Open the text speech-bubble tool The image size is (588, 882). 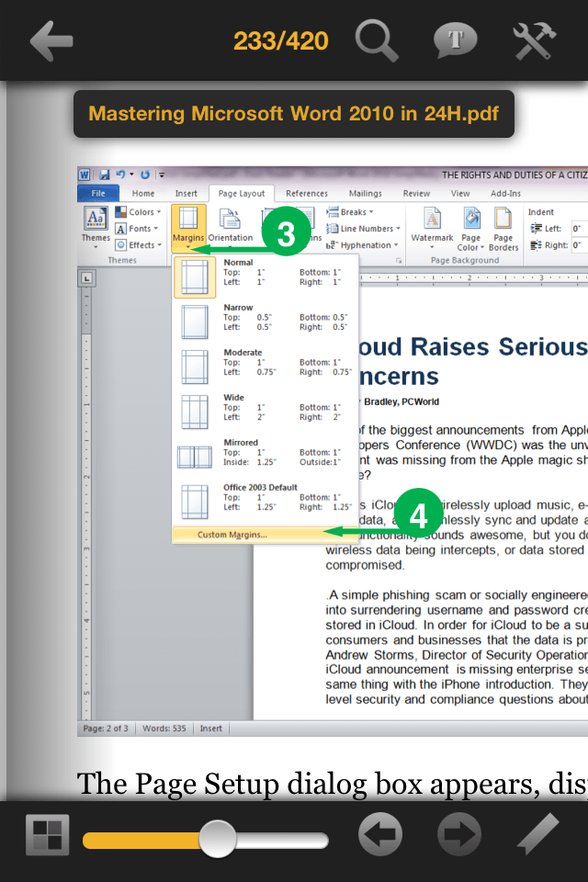455,40
